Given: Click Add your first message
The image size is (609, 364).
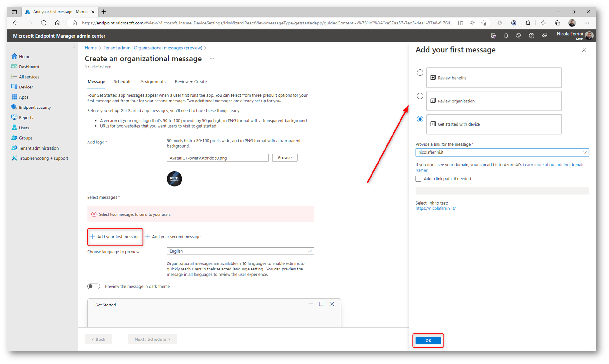Looking at the screenshot, I should (x=115, y=237).
